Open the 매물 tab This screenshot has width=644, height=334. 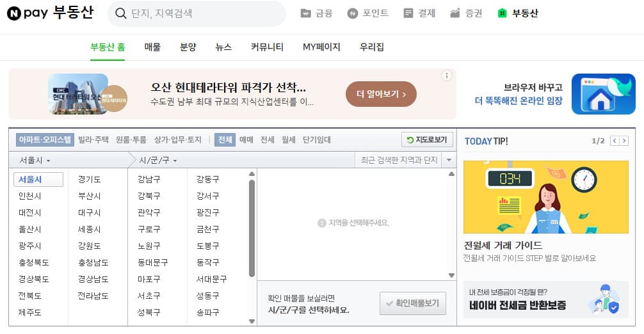click(x=152, y=47)
